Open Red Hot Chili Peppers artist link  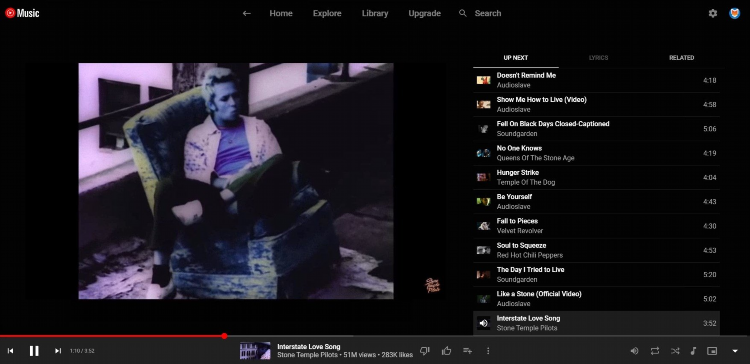529,255
